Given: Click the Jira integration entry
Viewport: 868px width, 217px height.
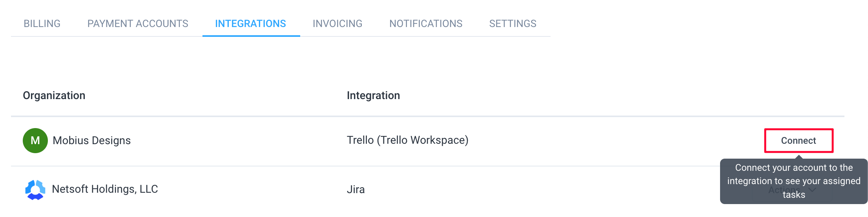Looking at the screenshot, I should pos(356,190).
